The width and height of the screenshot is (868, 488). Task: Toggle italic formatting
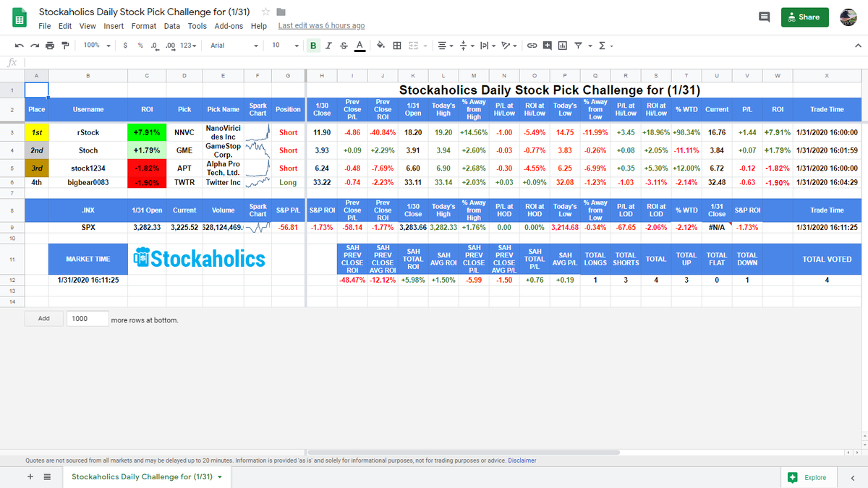click(328, 46)
